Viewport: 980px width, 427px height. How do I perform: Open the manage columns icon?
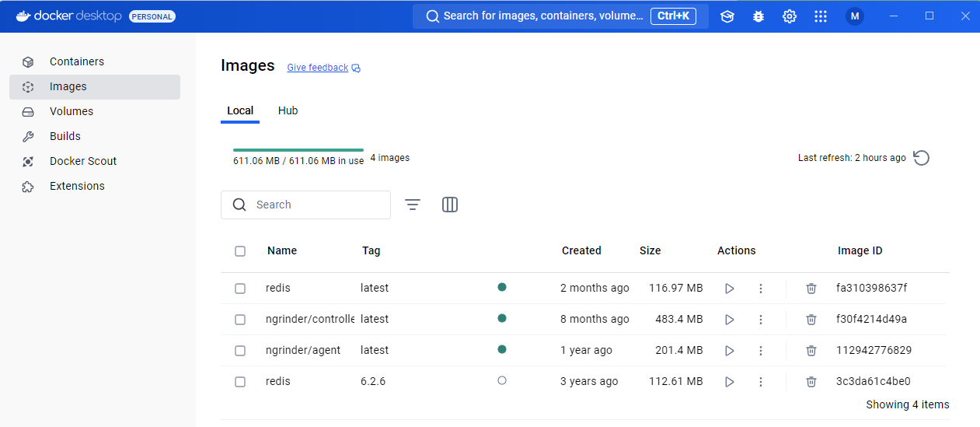450,205
